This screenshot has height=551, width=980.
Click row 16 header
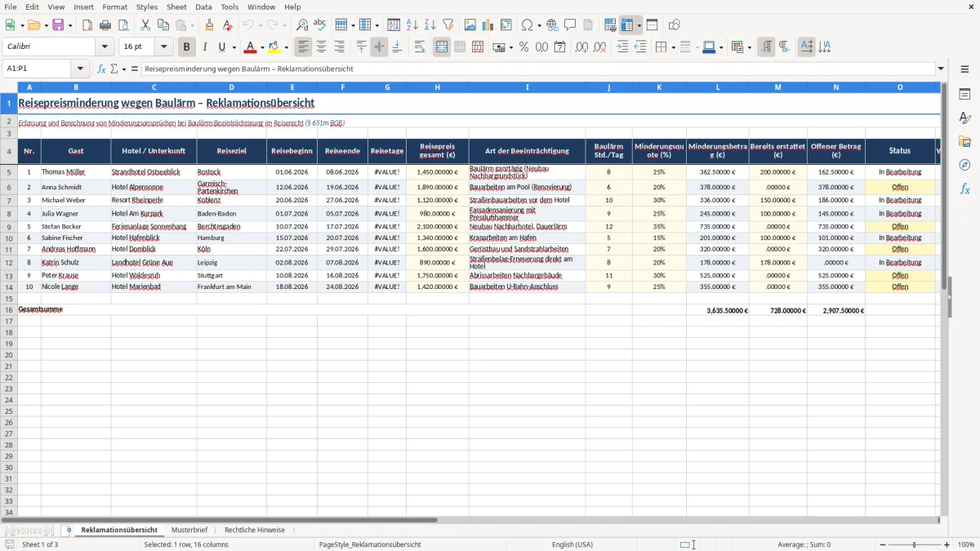pos(9,310)
